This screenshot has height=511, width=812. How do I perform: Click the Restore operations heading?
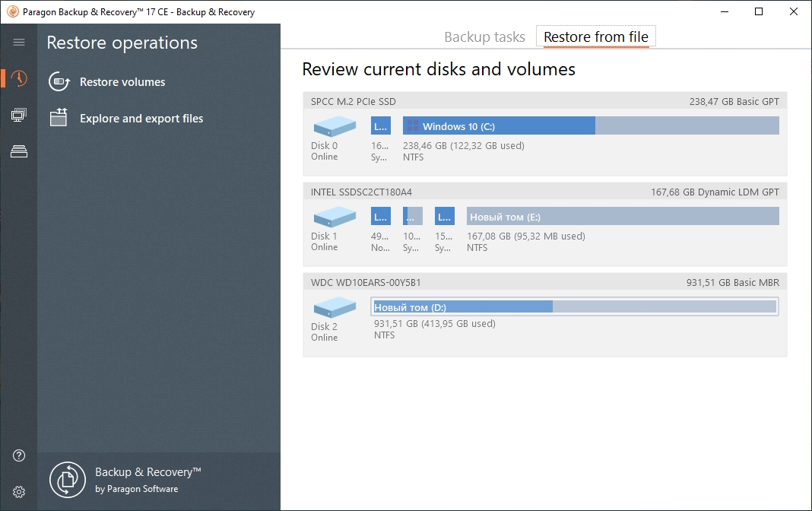(122, 43)
